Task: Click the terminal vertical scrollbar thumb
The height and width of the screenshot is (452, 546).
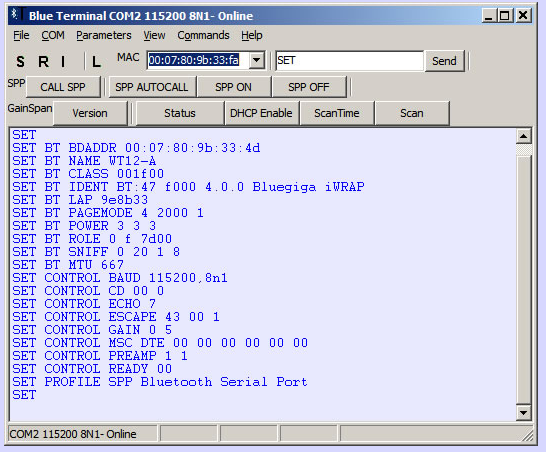Action: click(523, 281)
